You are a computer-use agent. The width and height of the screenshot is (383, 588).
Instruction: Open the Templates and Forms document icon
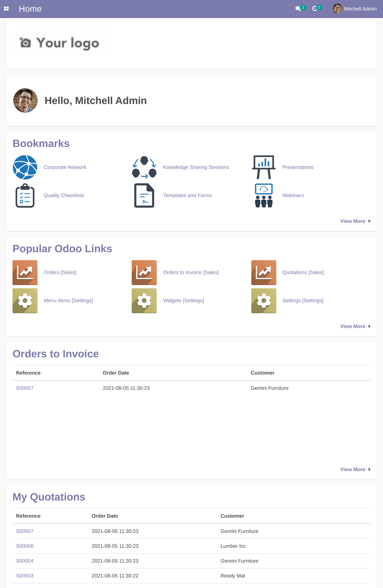point(144,195)
